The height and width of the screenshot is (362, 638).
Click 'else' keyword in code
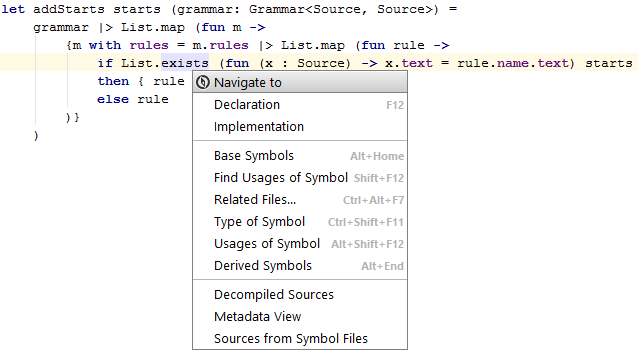pos(113,99)
